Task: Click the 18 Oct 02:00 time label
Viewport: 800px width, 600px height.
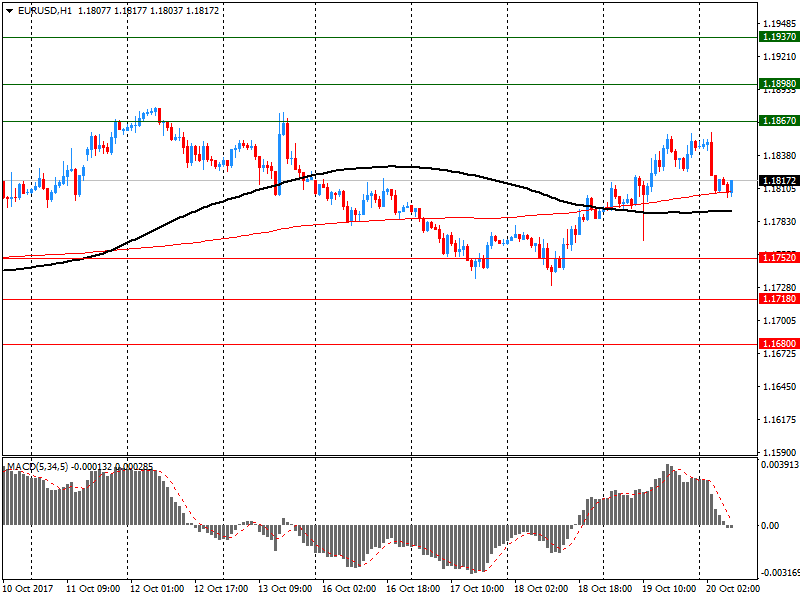Action: [541, 589]
